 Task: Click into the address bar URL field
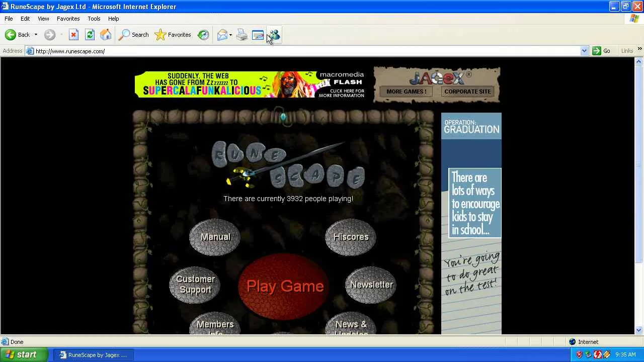pos(307,51)
